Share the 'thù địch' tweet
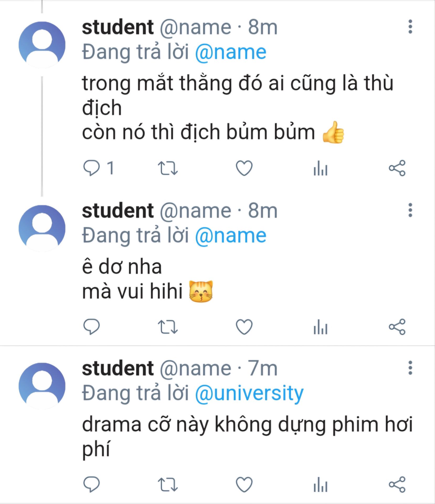The image size is (435, 504). (397, 168)
